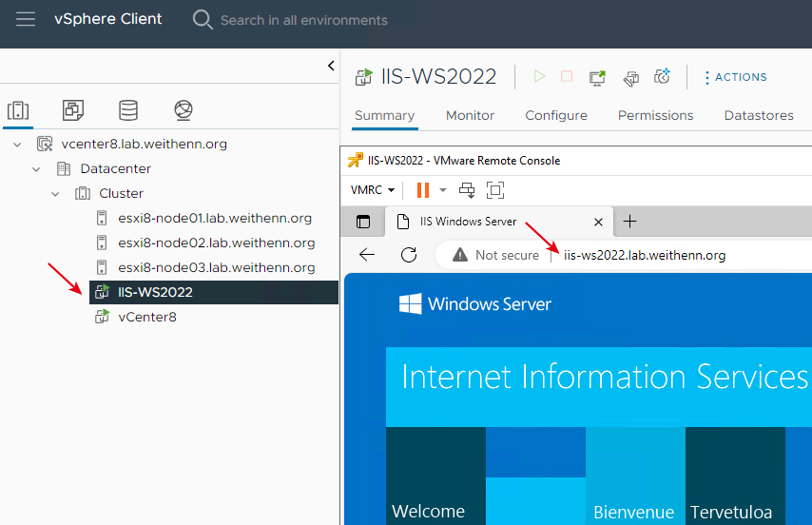The image size is (812, 525).
Task: Collapse the navigator pane with chevron
Action: 331,66
